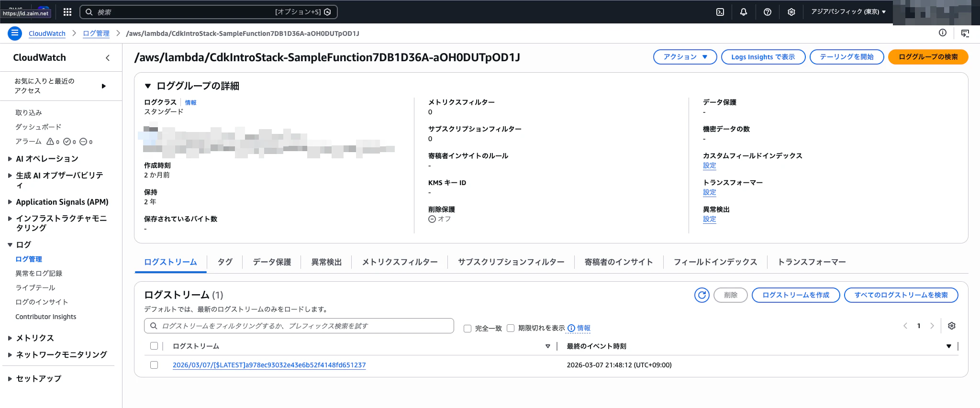Expand AI オペレーション section
Image resolution: width=980 pixels, height=408 pixels.
tap(10, 159)
